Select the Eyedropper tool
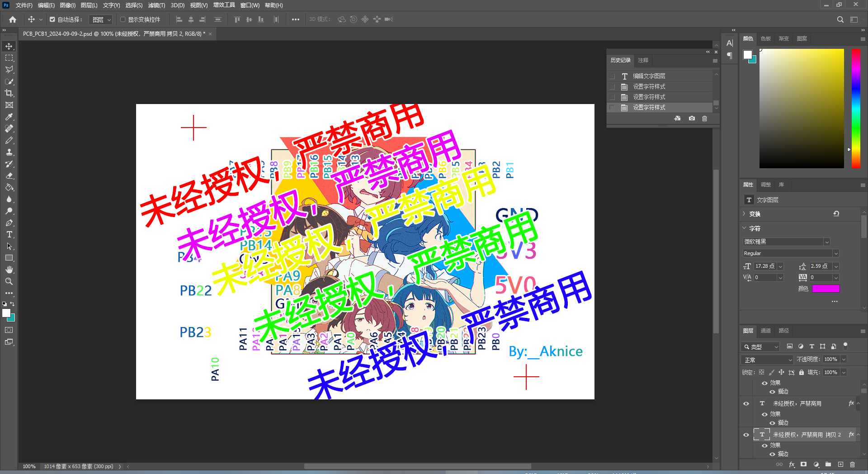Viewport: 868px width, 474px height. [x=9, y=117]
